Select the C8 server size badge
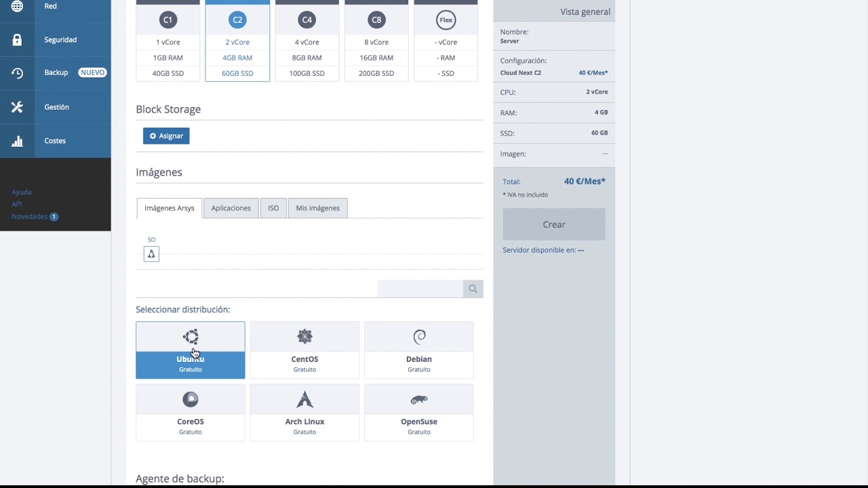868x488 pixels. 376,20
